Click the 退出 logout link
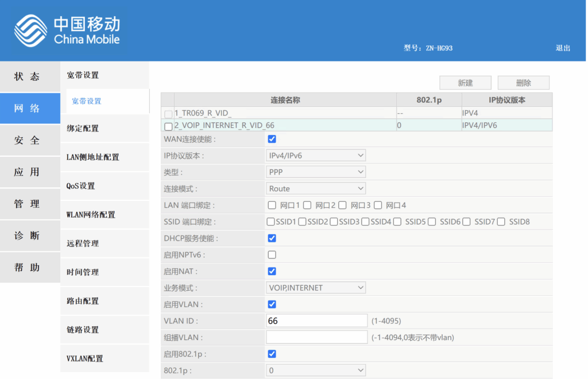Viewport: 588px width, 379px height. pos(563,48)
